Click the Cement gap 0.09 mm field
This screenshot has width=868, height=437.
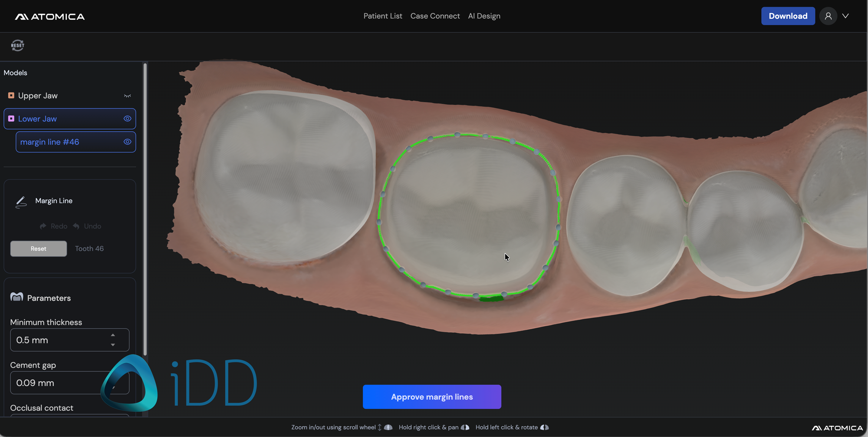click(x=69, y=383)
